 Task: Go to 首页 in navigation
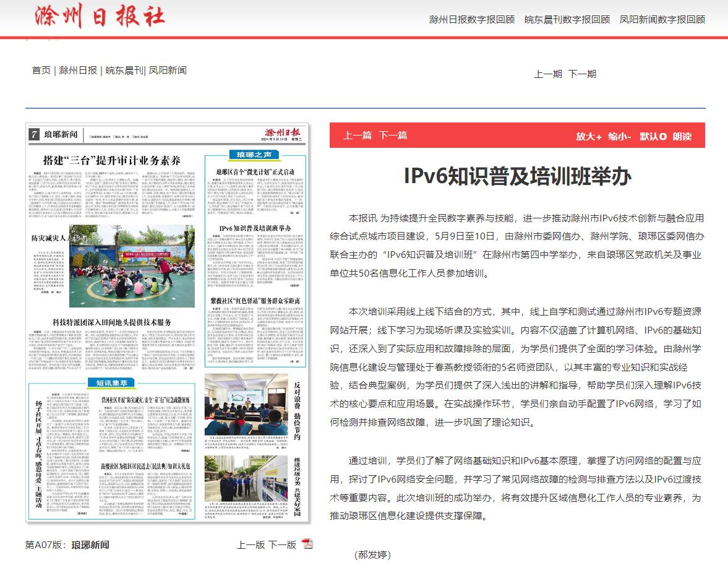tap(41, 70)
